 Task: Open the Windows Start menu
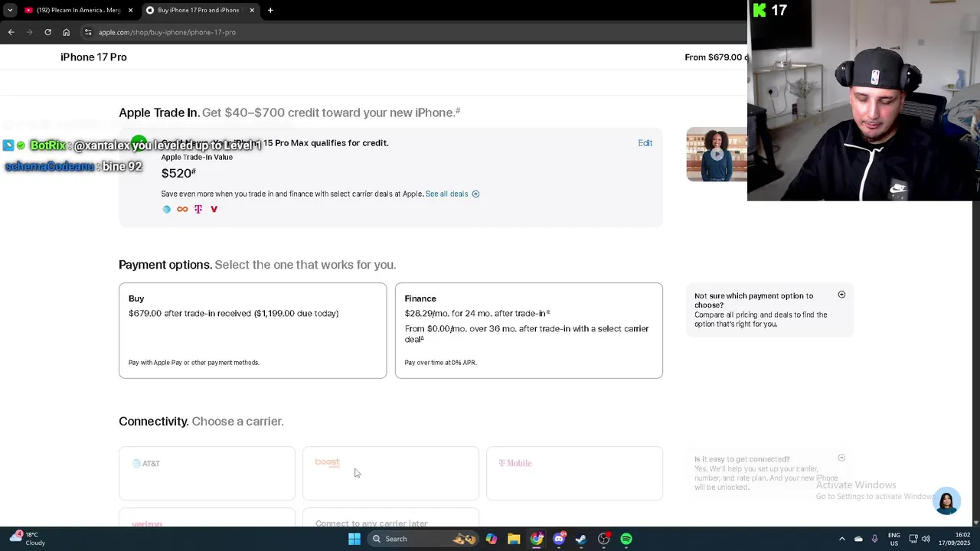(x=354, y=539)
